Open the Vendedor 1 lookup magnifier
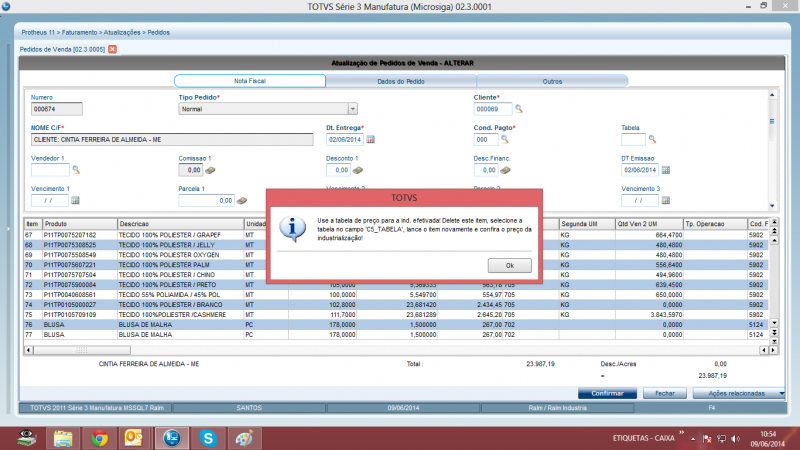Viewport: 800px width, 450px height. 76,169
